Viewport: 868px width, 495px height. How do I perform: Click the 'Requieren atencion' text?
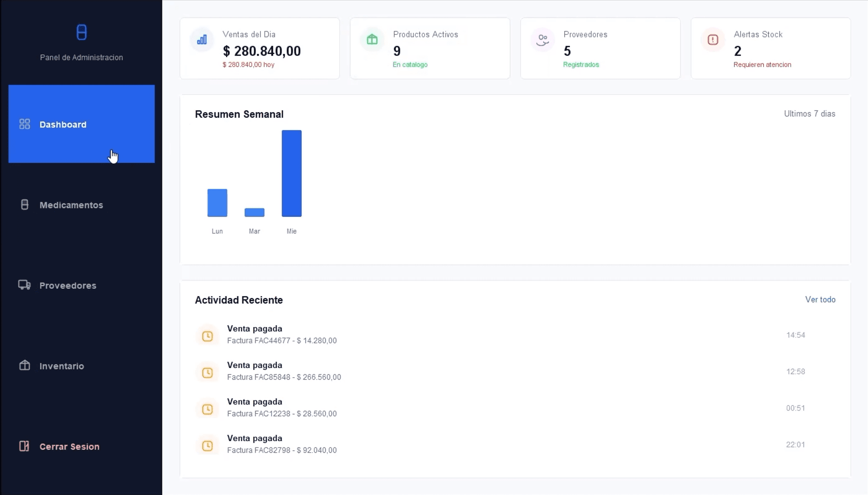(762, 64)
